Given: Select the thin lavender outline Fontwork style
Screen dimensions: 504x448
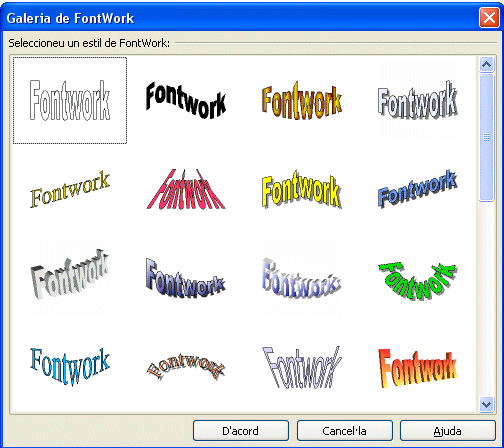Looking at the screenshot, I should coord(302,367).
